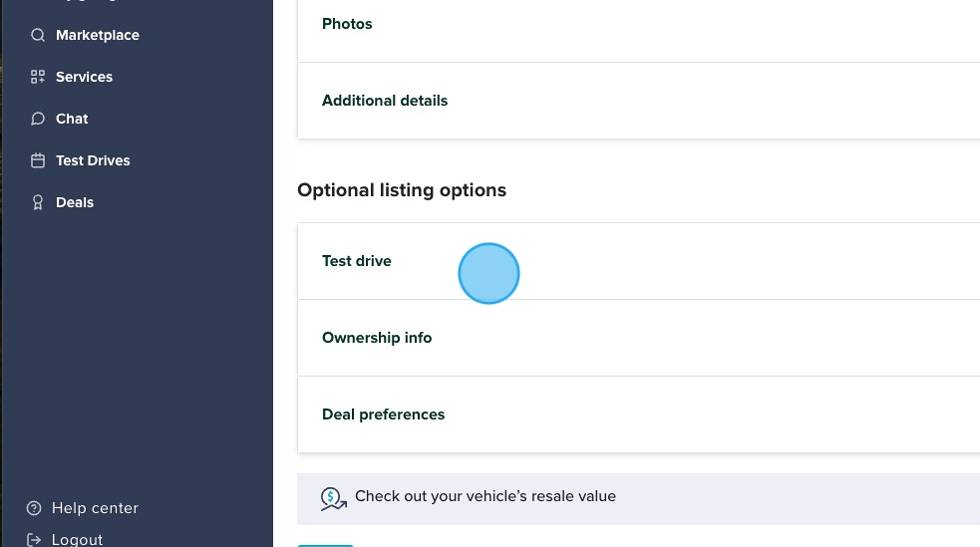Click the question mark Help center icon
The image size is (980, 547).
34,508
